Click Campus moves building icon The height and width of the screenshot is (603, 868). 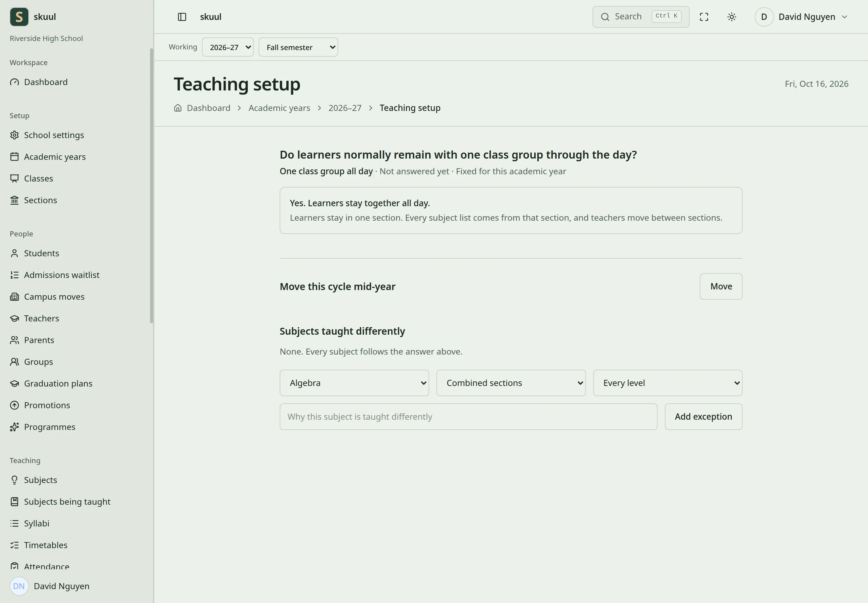[14, 297]
